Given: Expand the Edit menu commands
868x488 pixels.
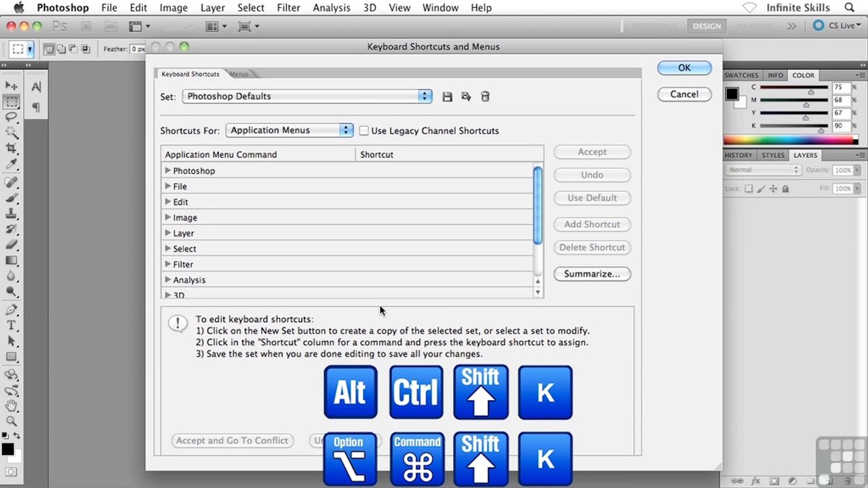Looking at the screenshot, I should coord(167,202).
